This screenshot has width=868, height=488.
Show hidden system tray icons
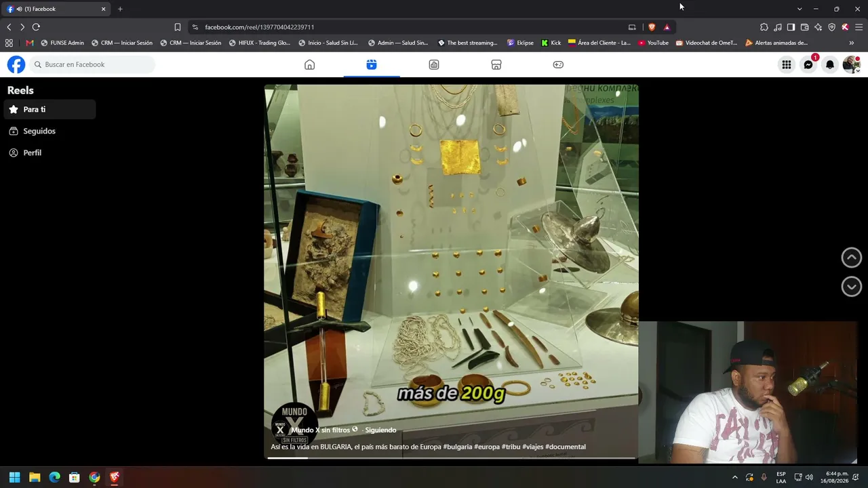point(734,477)
